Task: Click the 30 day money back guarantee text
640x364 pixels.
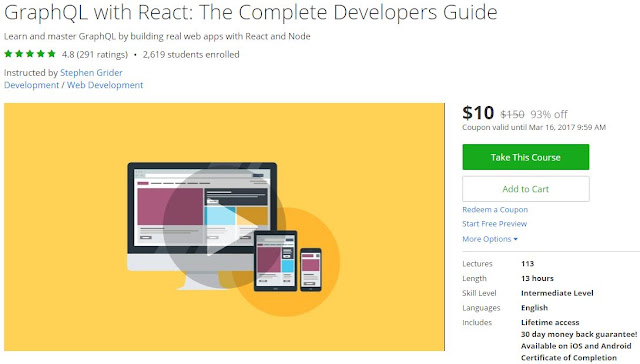Action: coord(579,334)
